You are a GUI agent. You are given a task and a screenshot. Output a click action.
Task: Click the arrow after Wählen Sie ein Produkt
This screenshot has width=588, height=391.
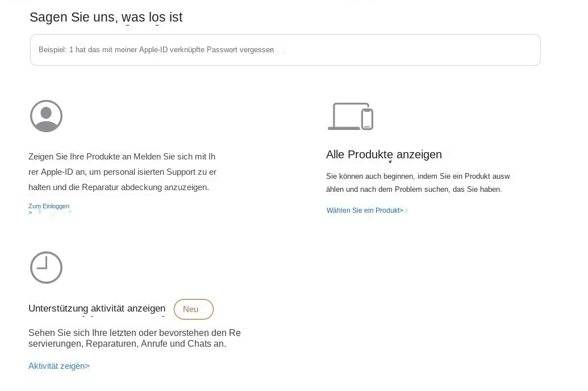click(401, 211)
